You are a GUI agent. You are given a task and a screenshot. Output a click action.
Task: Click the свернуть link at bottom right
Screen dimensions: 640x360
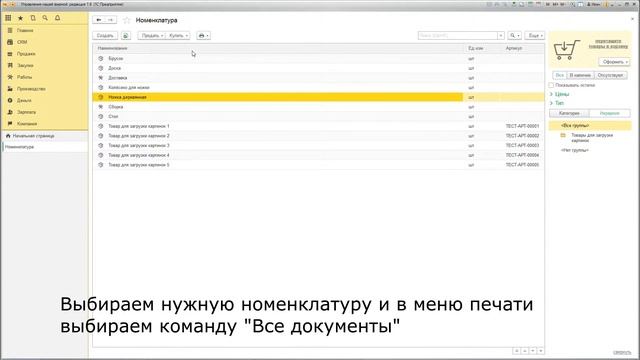pos(622,352)
